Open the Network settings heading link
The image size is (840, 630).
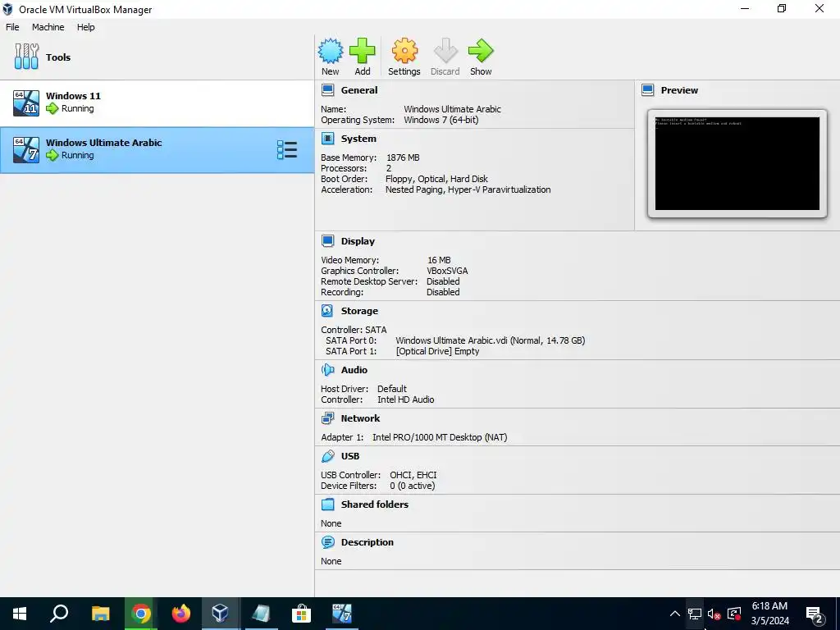point(360,418)
